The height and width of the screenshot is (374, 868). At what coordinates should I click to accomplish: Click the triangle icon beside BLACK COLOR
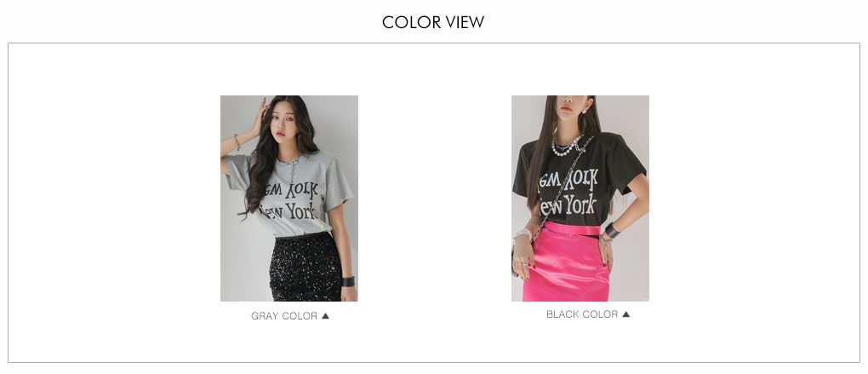tap(626, 314)
